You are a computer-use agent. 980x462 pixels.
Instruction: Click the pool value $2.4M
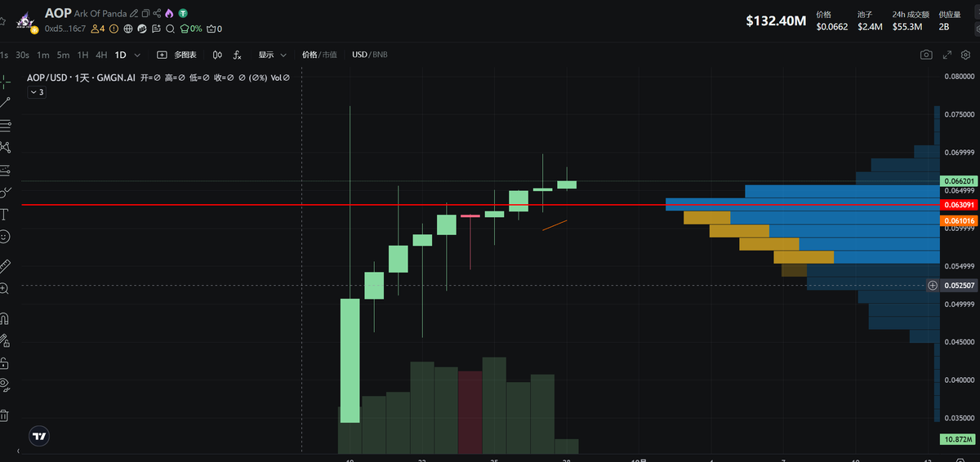870,26
